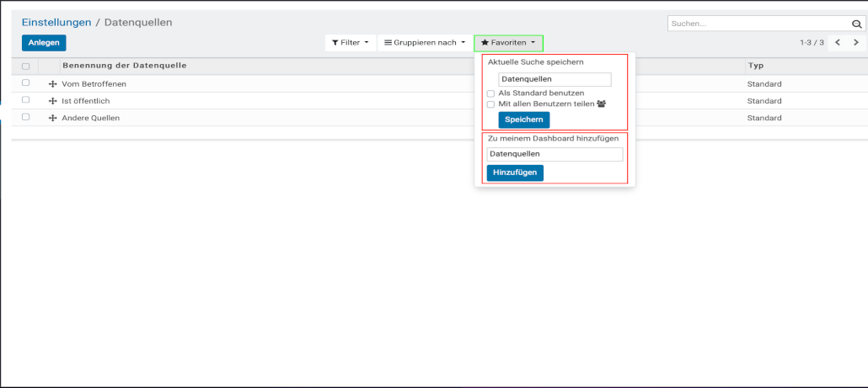Viewport: 868px width, 388px height.
Task: Click drag handle icon beside Andere Quellen
Action: (53, 118)
